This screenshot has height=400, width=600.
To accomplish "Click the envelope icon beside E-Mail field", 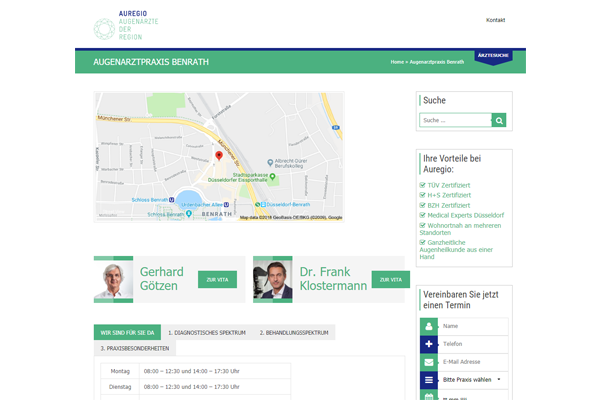I will point(429,362).
